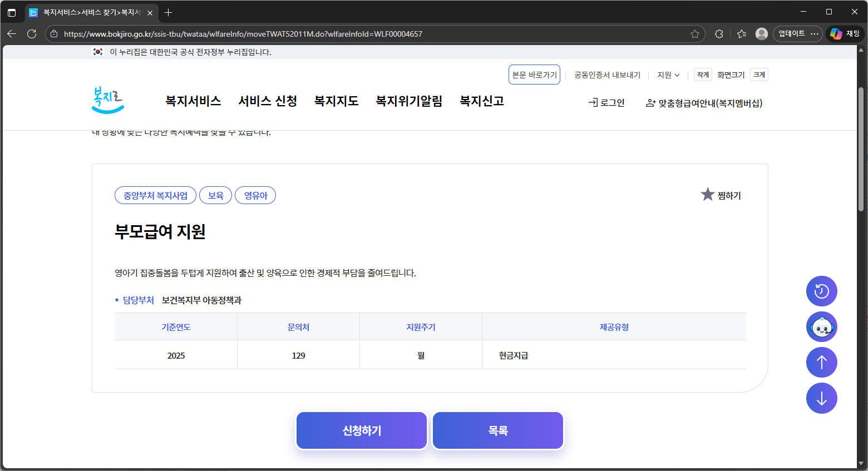Open the Copilot 채팅 button

[845, 34]
